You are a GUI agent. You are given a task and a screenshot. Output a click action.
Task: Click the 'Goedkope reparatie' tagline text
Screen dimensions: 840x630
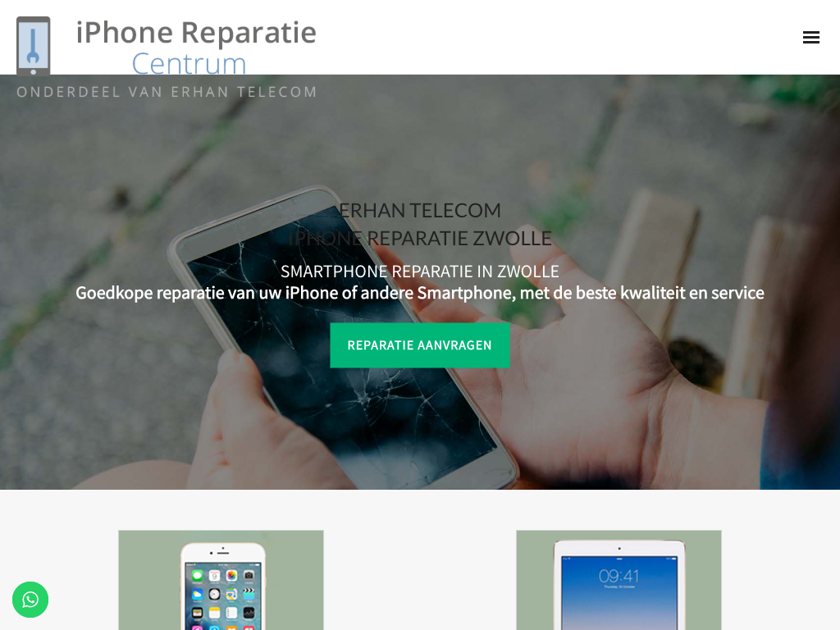[419, 293]
